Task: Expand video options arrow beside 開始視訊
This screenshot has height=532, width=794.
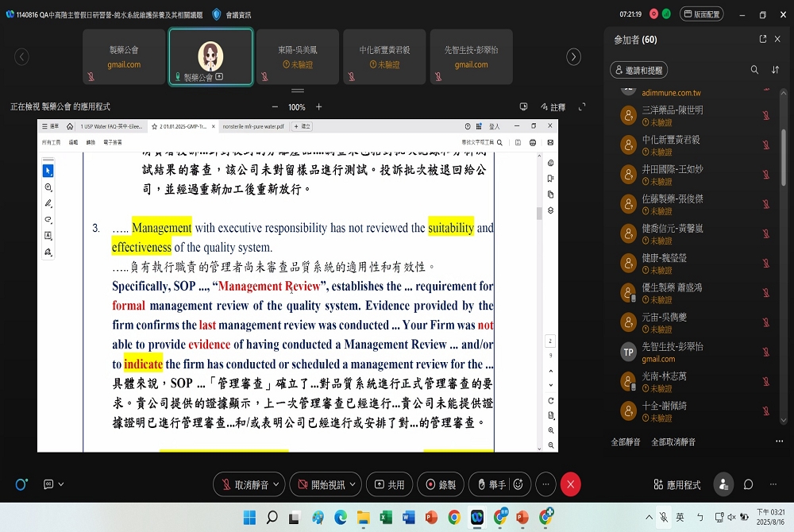Action: [x=353, y=484]
